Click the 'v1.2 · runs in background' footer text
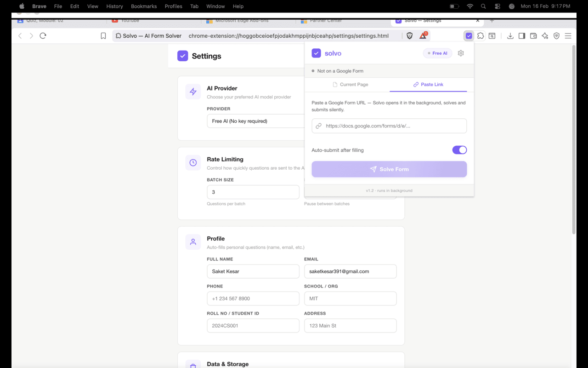 (x=389, y=190)
